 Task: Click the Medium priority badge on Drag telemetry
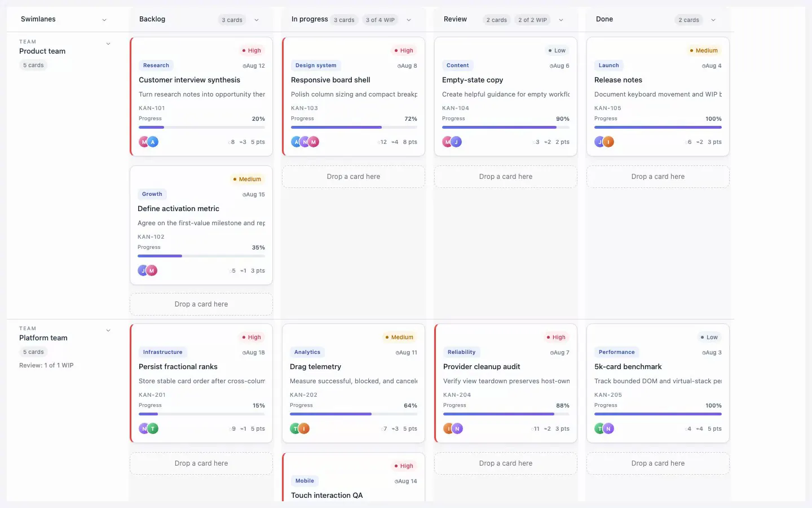(x=399, y=338)
